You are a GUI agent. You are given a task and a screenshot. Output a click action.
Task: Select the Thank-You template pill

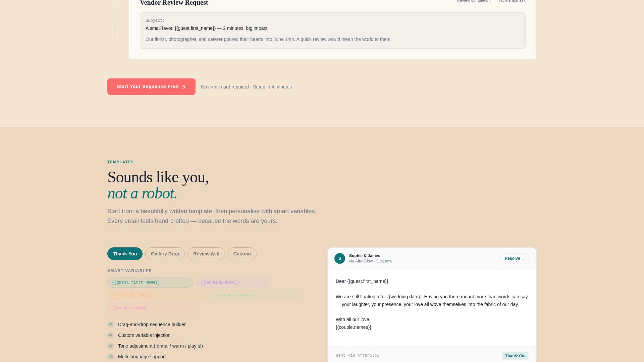click(x=124, y=254)
